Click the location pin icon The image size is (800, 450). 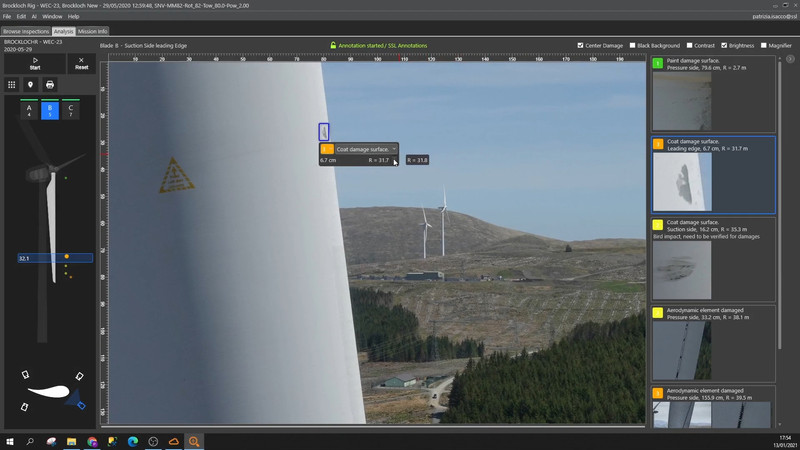pos(30,85)
